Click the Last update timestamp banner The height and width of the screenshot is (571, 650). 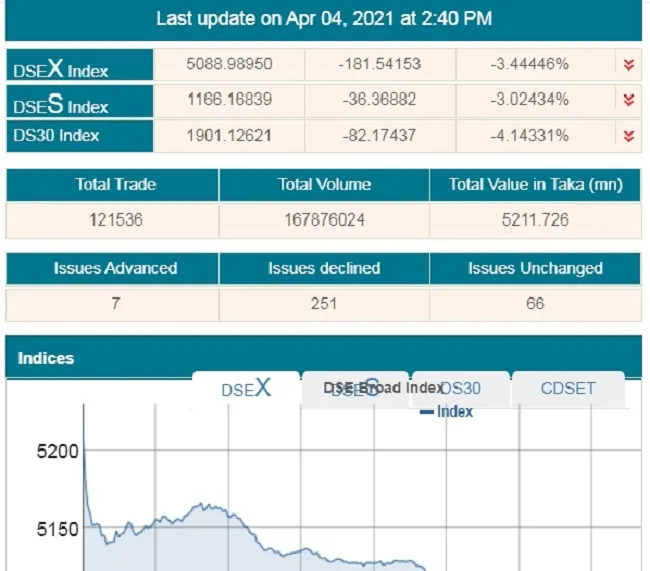click(324, 19)
